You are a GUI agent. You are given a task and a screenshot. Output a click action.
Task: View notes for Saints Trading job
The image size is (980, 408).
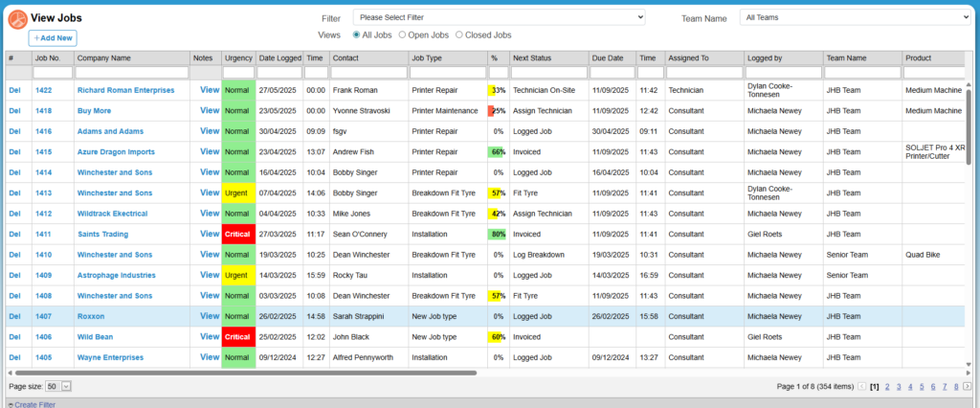[210, 234]
